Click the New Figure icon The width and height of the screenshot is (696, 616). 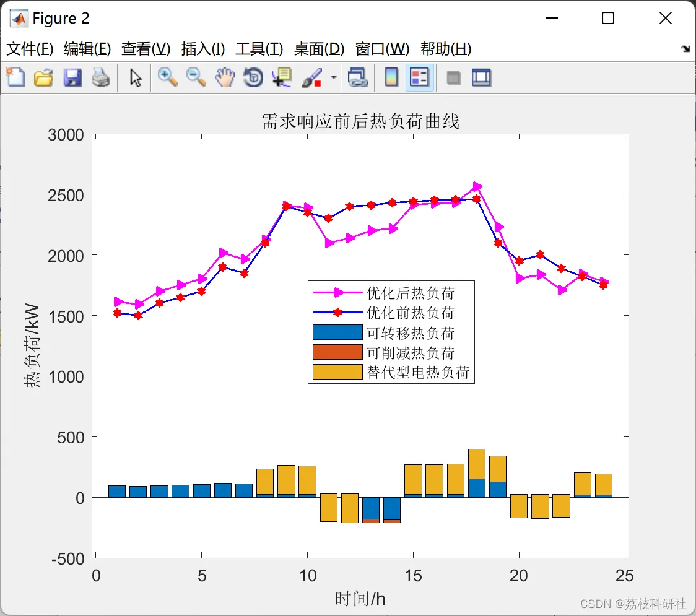tap(15, 77)
